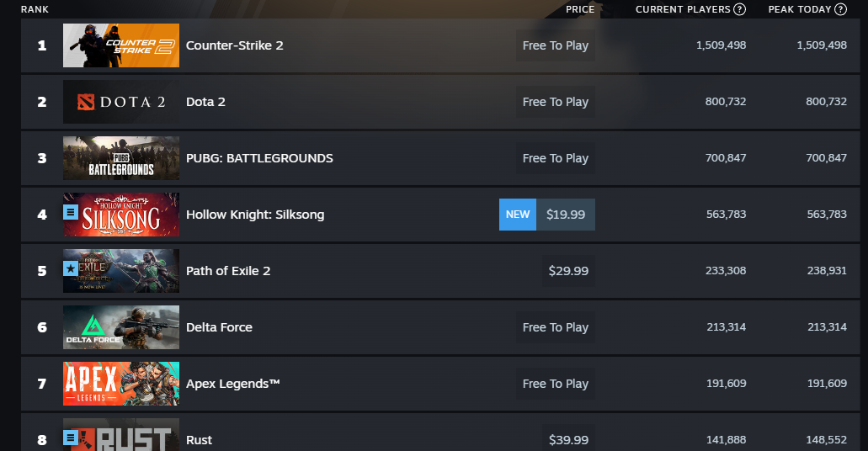The image size is (868, 451).
Task: Click Free To Play button for Apex Legends
Action: [x=555, y=384]
